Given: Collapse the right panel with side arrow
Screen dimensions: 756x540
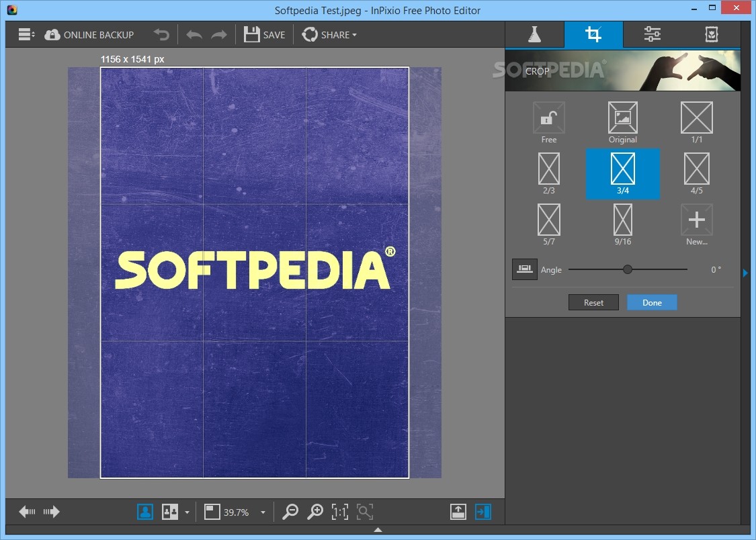Looking at the screenshot, I should (x=745, y=273).
